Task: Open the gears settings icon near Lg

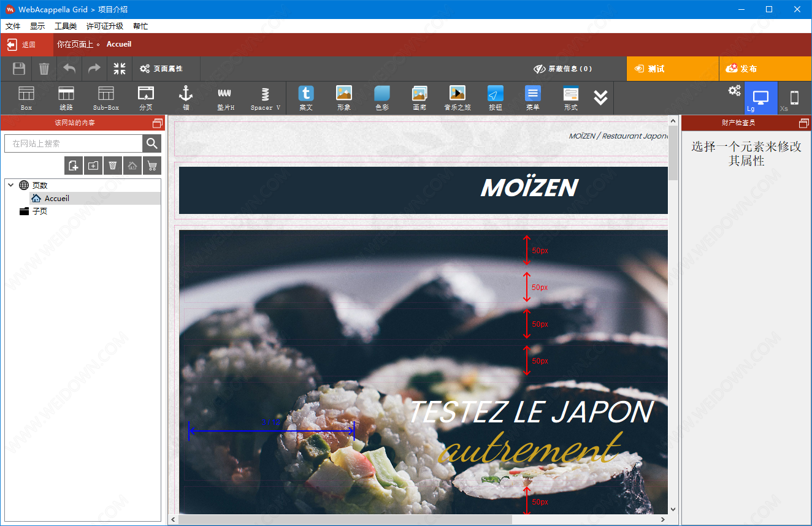Action: click(735, 91)
